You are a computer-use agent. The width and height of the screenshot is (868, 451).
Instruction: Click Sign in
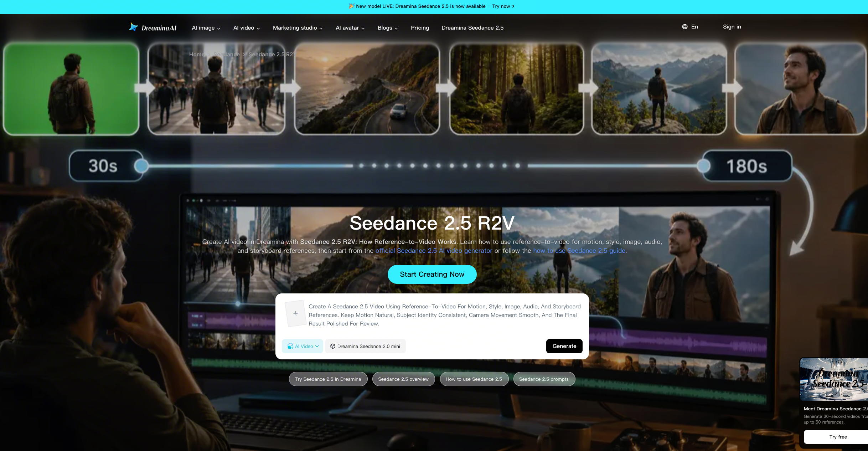tap(732, 27)
